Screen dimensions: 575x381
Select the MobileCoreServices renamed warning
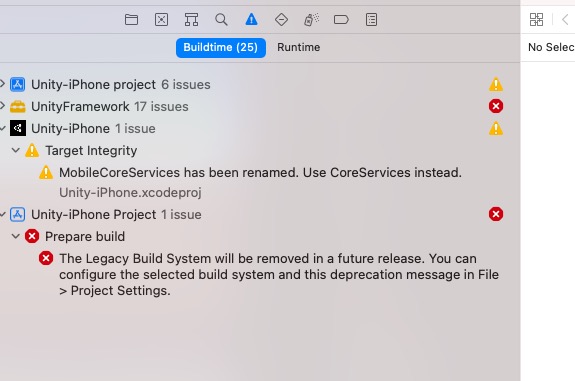260,173
